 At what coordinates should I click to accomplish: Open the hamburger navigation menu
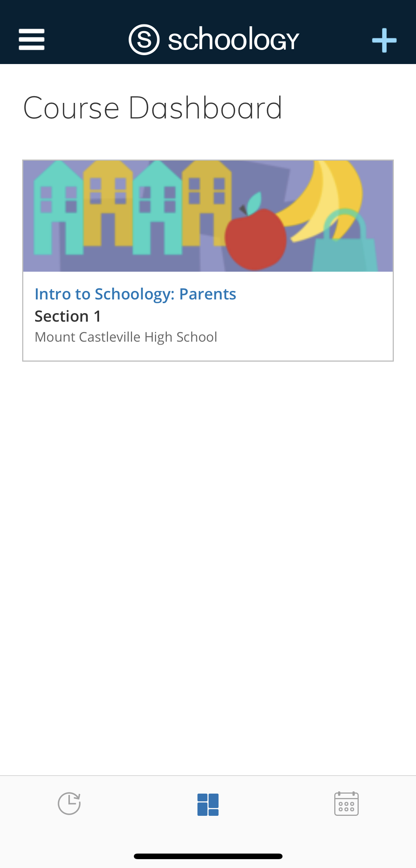point(32,40)
